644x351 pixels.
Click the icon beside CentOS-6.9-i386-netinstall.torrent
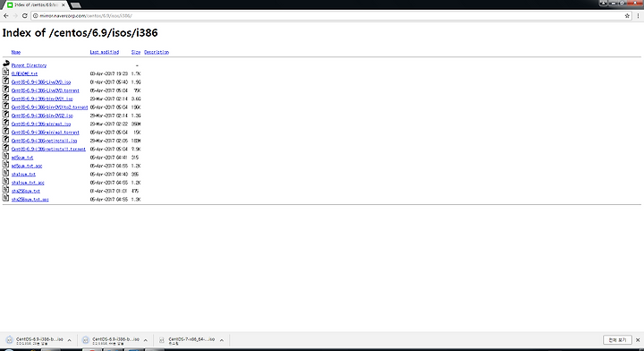coord(5,148)
